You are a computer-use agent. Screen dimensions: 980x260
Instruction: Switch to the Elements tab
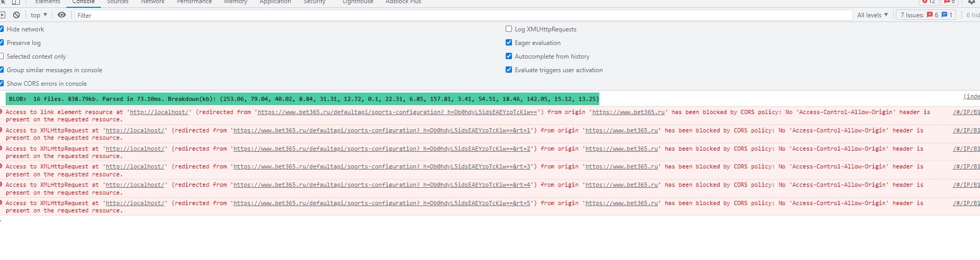pos(48,2)
